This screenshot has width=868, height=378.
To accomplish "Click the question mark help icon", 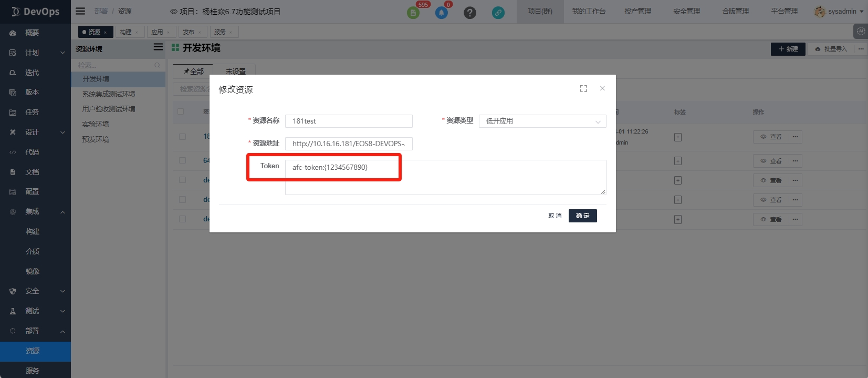I will point(470,13).
